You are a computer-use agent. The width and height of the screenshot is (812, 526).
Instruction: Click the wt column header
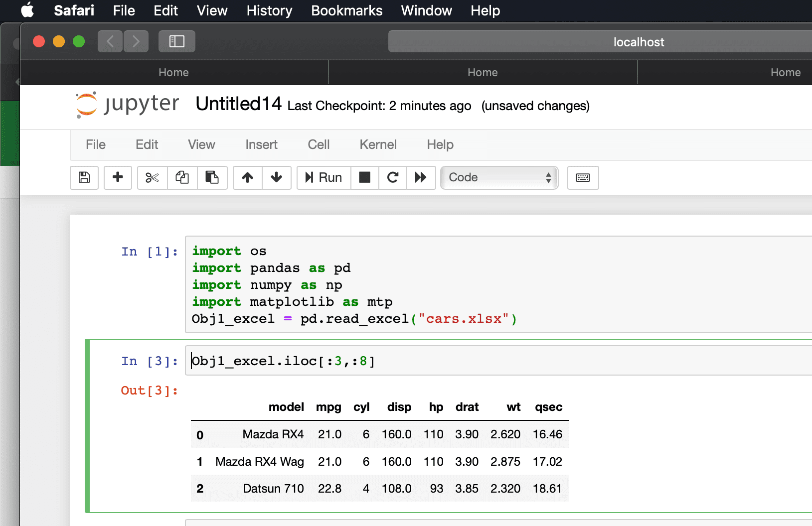click(x=513, y=407)
